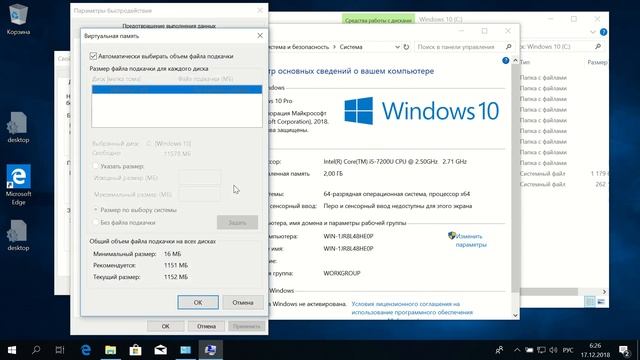Click the initial size input field
The image size is (640, 360).
point(200,178)
